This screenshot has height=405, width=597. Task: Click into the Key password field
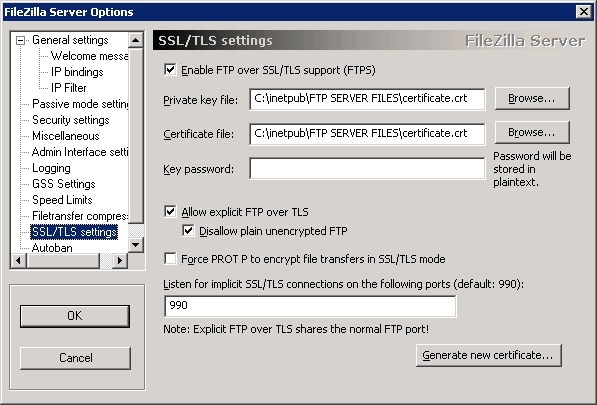[367, 168]
